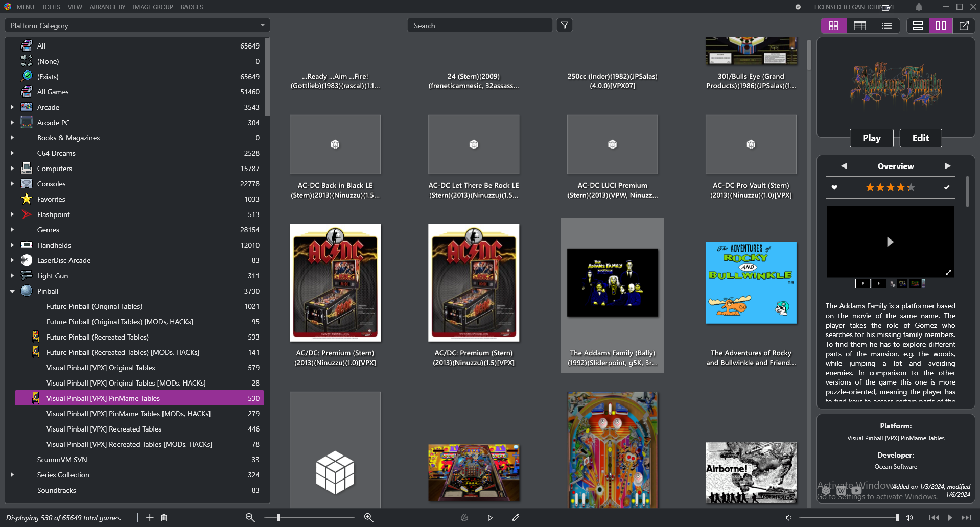
Task: Toggle favorite heart for Addams Family
Action: point(834,187)
